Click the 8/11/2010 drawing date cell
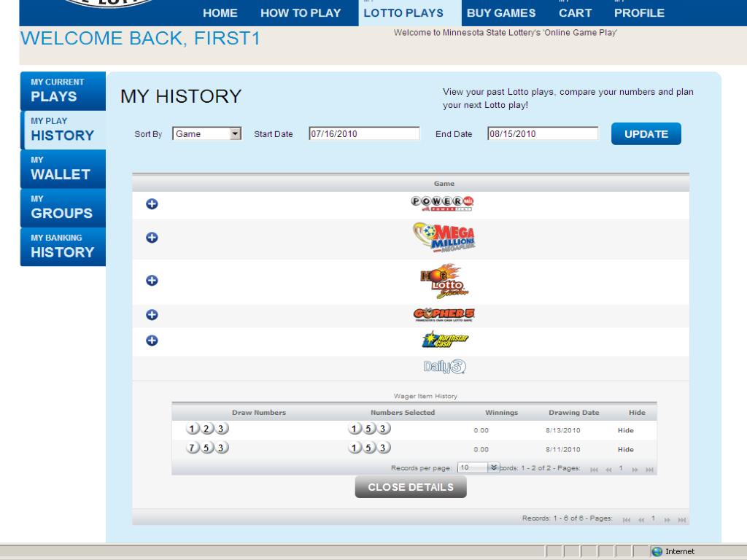Screen dimensions: 747x560 click(x=562, y=449)
